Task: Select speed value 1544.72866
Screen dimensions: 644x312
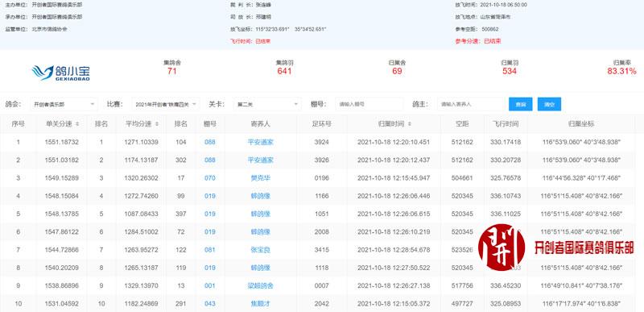Action: pyautogui.click(x=62, y=250)
